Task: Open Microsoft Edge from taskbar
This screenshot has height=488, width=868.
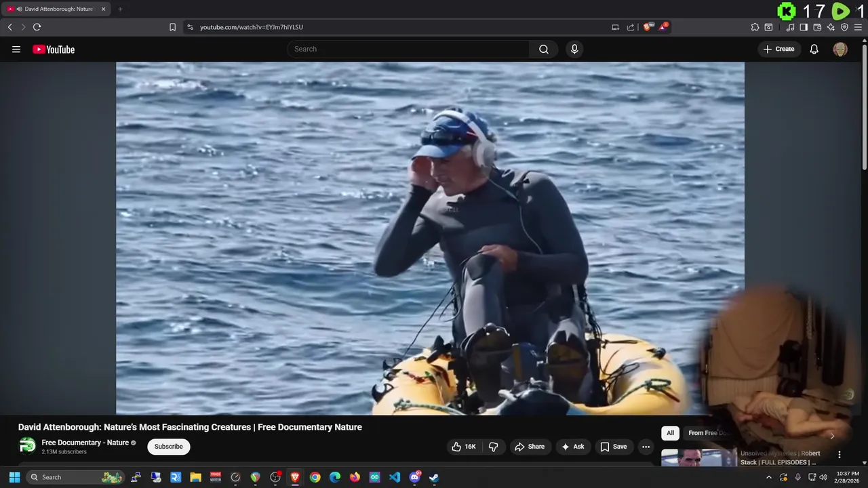Action: tap(335, 477)
